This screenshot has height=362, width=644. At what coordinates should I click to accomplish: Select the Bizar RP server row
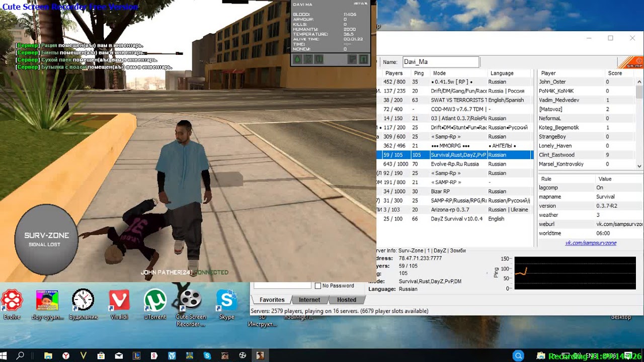pos(455,192)
